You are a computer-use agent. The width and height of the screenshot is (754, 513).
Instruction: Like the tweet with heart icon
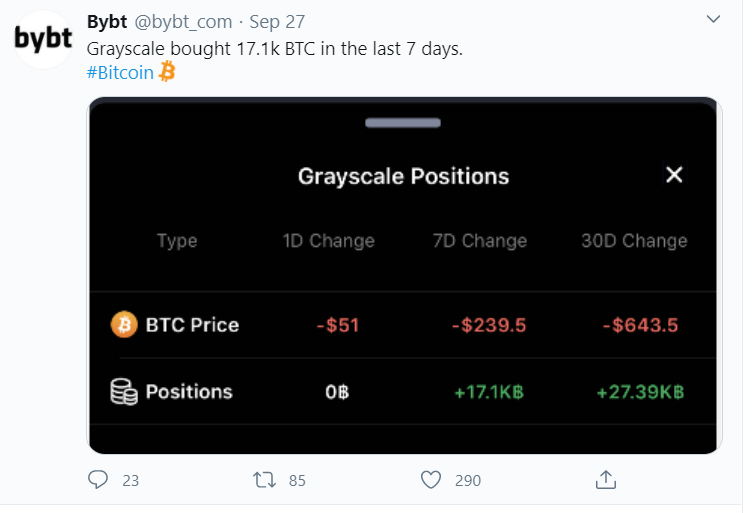pyautogui.click(x=431, y=480)
